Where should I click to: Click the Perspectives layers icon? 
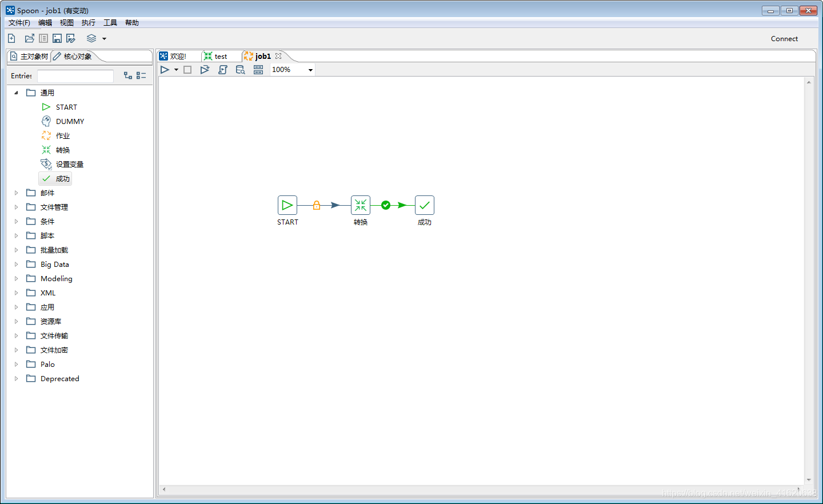[x=91, y=38]
